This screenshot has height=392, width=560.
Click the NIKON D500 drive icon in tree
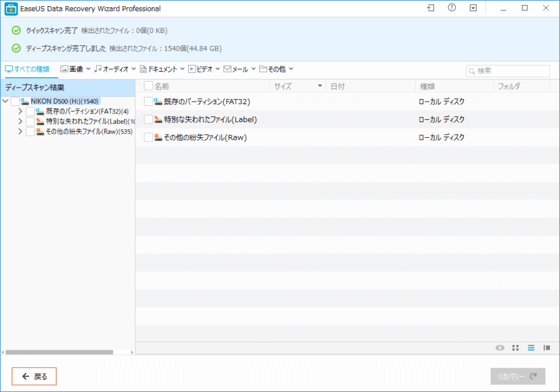(x=25, y=102)
